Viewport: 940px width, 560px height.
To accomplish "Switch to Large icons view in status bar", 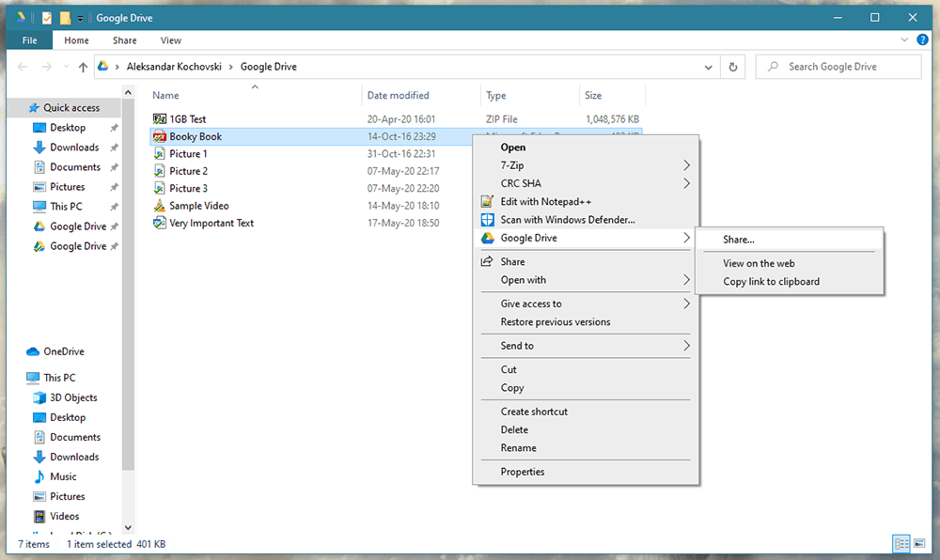I will [919, 544].
